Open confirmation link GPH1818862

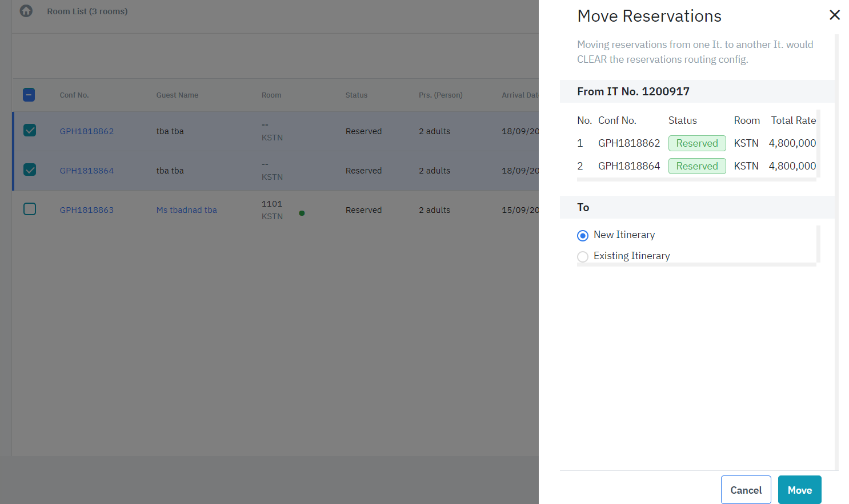point(87,131)
